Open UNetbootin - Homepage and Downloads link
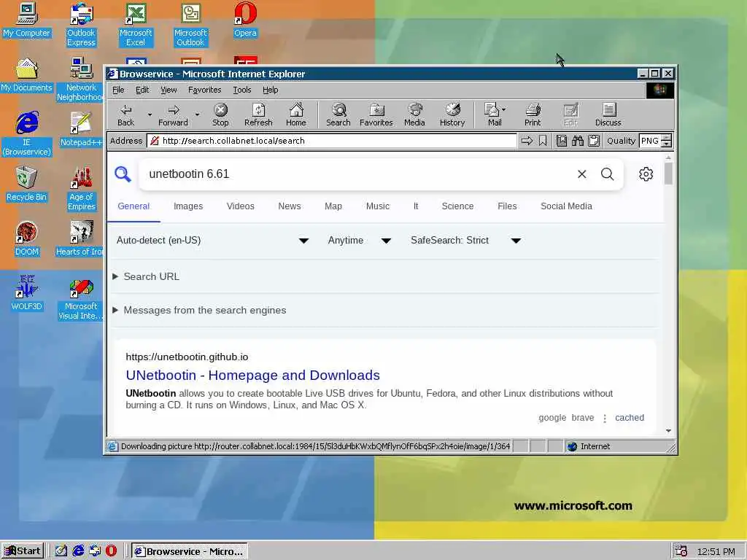747x560 pixels. pos(252,376)
